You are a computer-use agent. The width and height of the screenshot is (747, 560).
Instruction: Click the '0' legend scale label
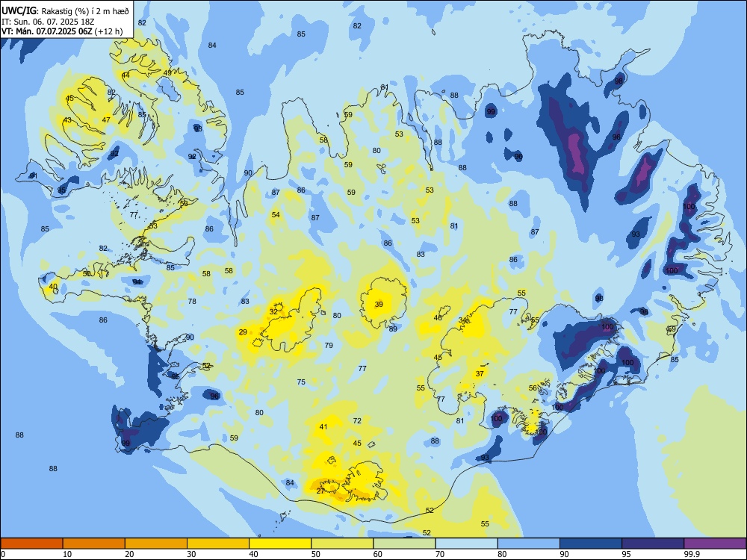pyautogui.click(x=3, y=554)
